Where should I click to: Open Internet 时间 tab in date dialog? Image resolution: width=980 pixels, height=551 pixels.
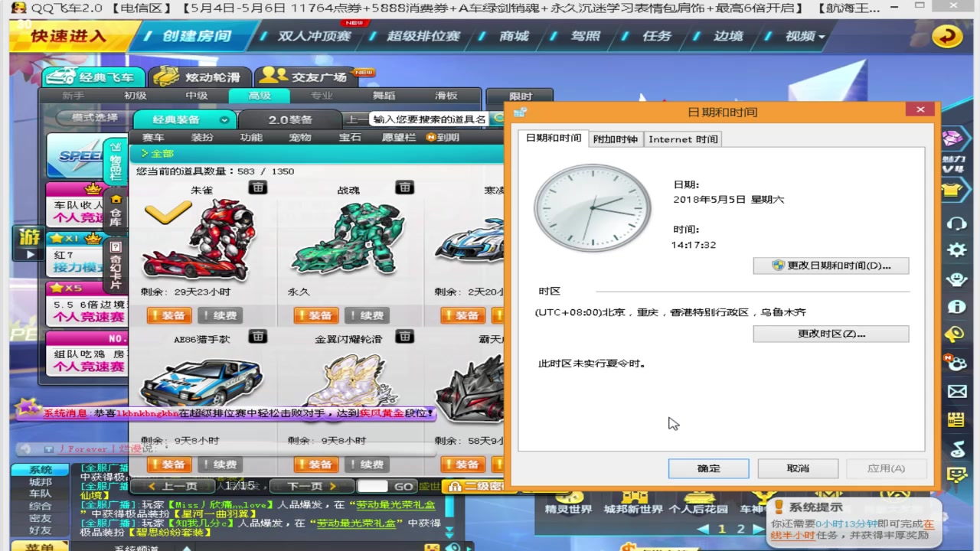(683, 139)
